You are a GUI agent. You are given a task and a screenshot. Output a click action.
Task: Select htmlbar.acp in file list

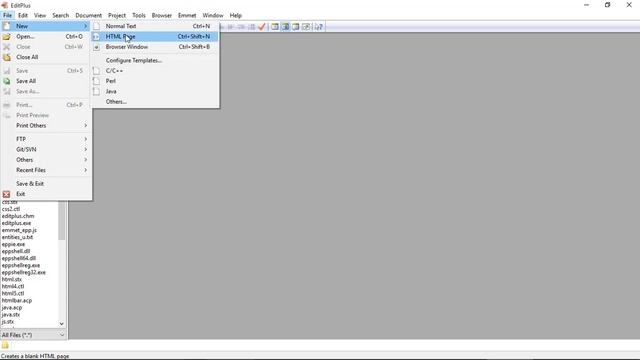click(x=17, y=300)
